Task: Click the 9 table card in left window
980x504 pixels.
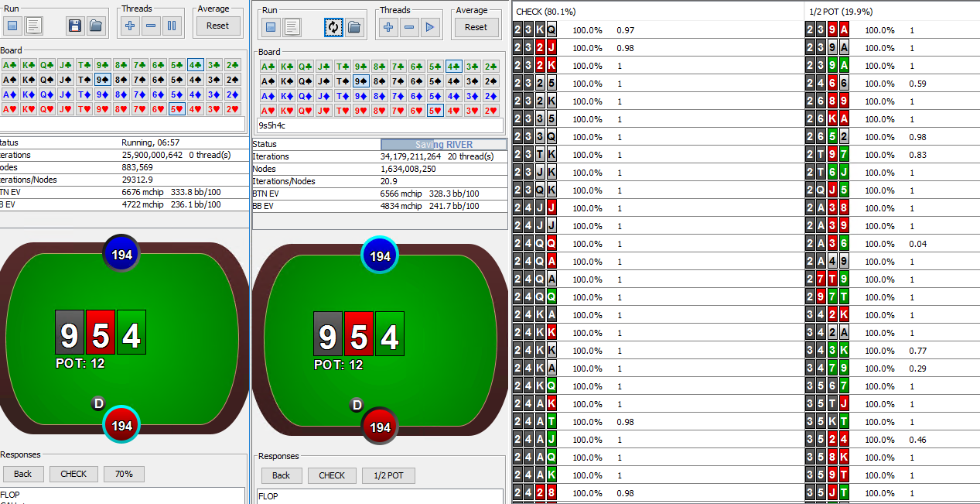Action: [70, 333]
